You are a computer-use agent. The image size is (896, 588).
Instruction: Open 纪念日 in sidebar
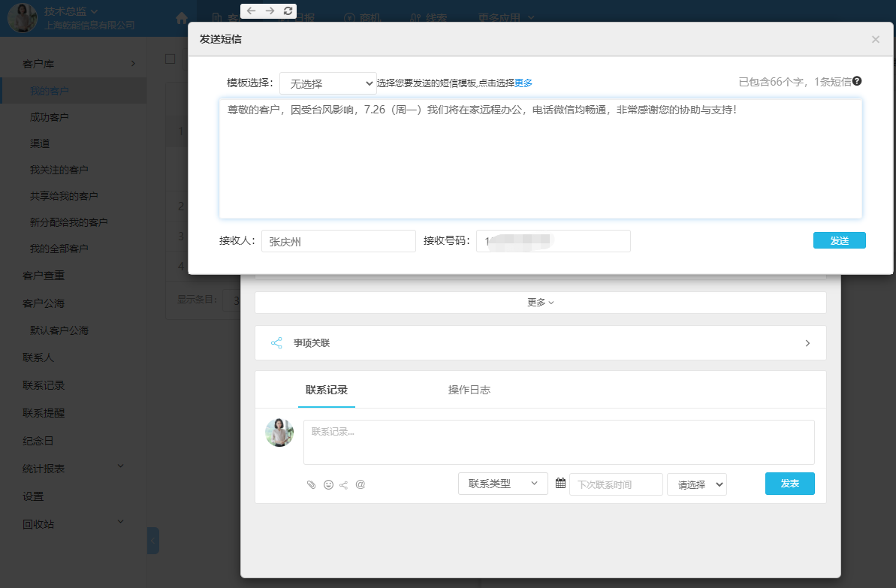point(38,441)
